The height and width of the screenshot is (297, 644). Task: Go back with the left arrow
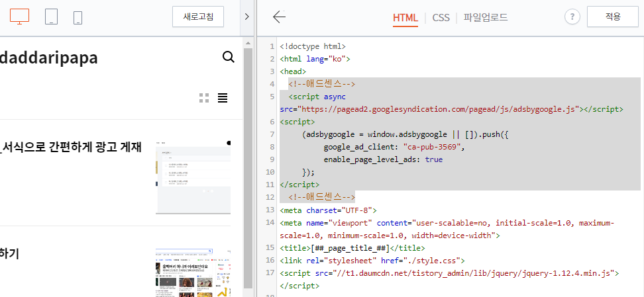[280, 17]
